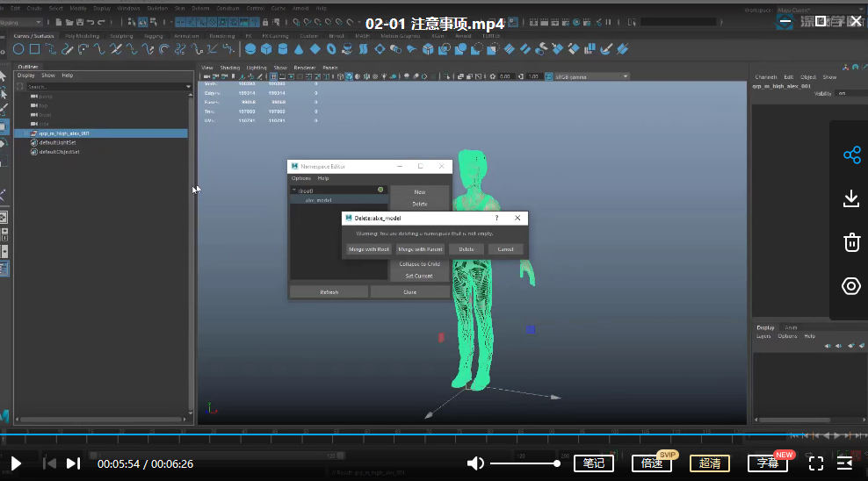Click the trash delete icon in sidebar
Image resolution: width=868 pixels, height=481 pixels.
850,242
